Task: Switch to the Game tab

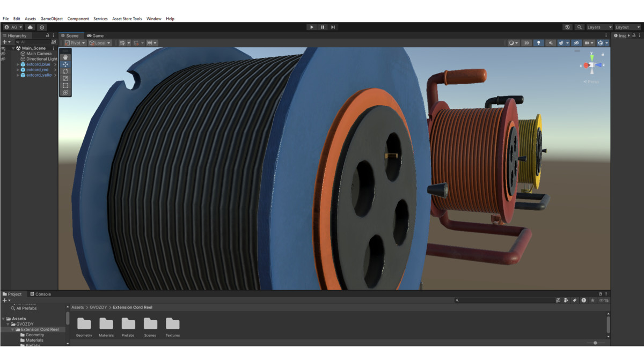Action: coord(95,36)
